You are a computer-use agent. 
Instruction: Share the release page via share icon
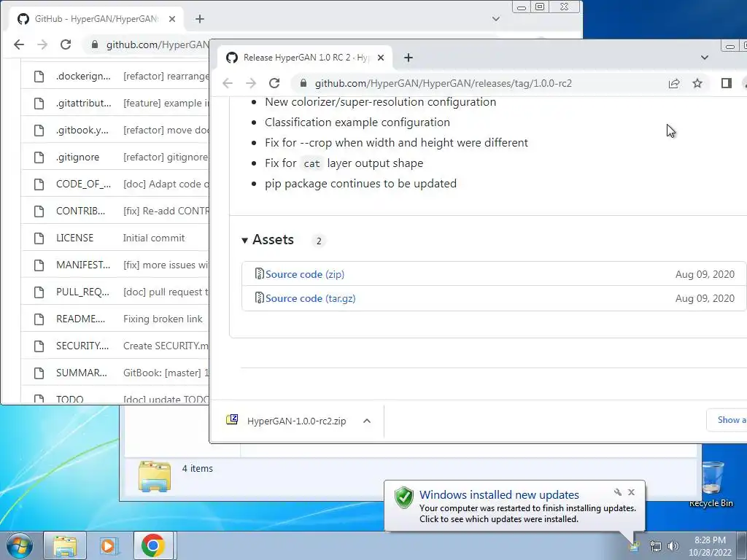coord(673,83)
